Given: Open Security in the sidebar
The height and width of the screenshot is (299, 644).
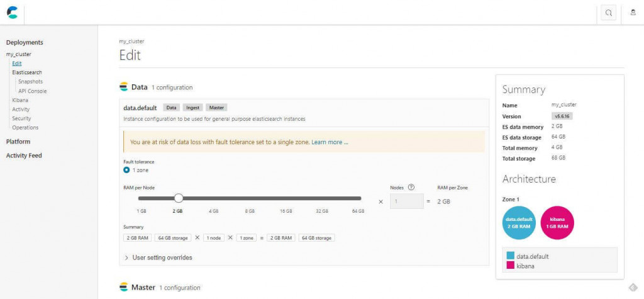Looking at the screenshot, I should pyautogui.click(x=21, y=118).
